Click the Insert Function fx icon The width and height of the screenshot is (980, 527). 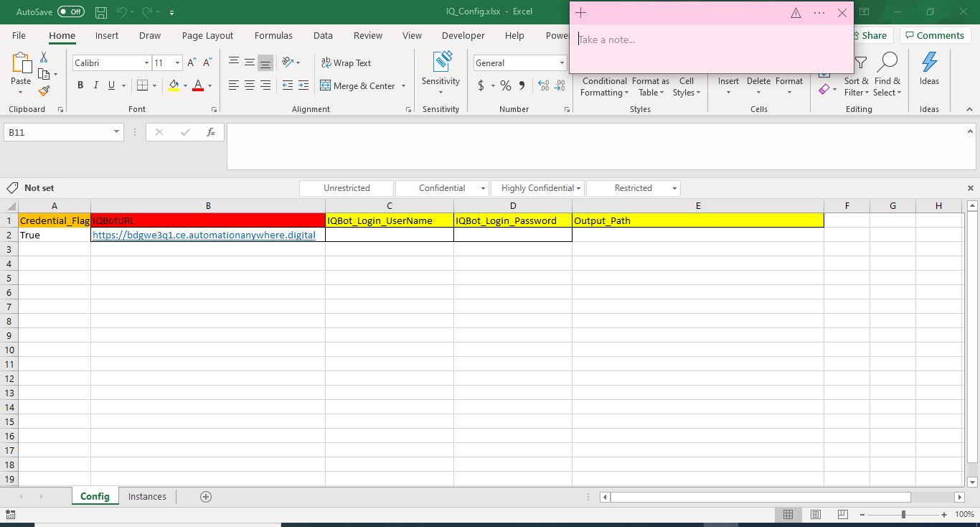coord(211,132)
